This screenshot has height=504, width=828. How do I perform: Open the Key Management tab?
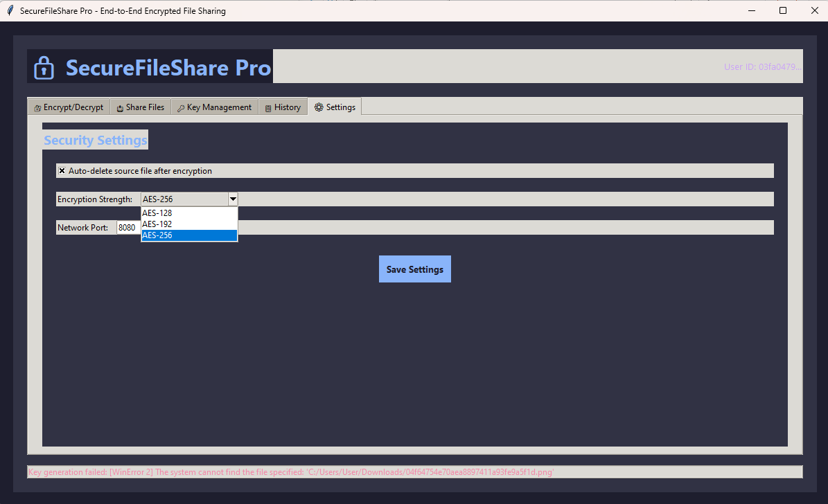(x=215, y=107)
